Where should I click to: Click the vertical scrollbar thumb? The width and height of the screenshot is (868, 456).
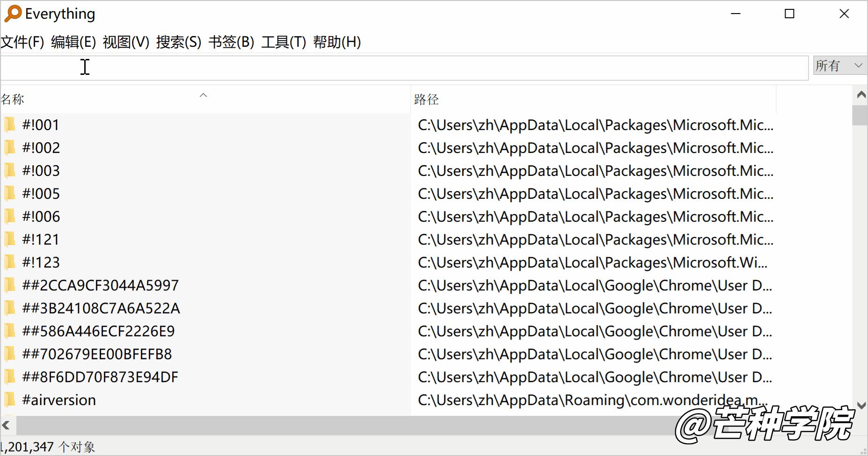(x=860, y=115)
